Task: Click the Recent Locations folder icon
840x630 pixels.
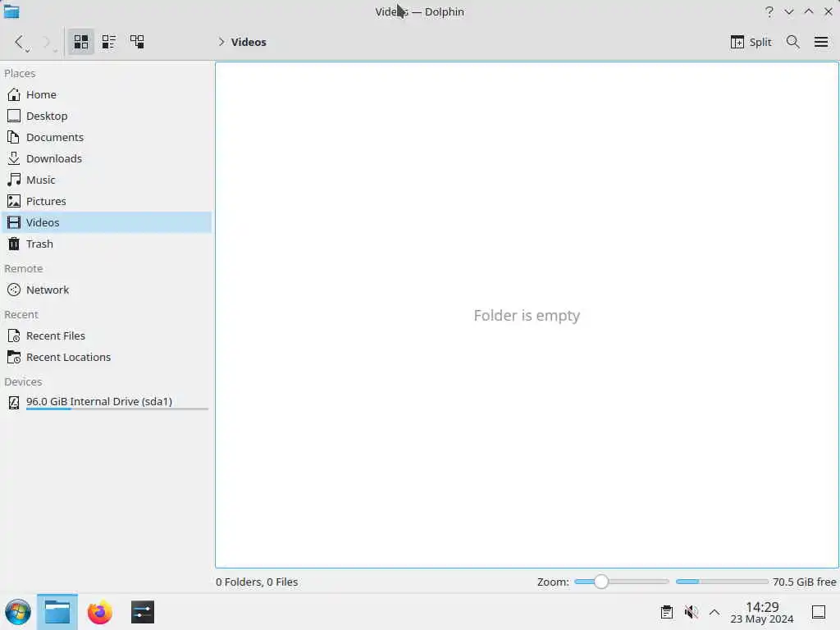Action: 14,358
